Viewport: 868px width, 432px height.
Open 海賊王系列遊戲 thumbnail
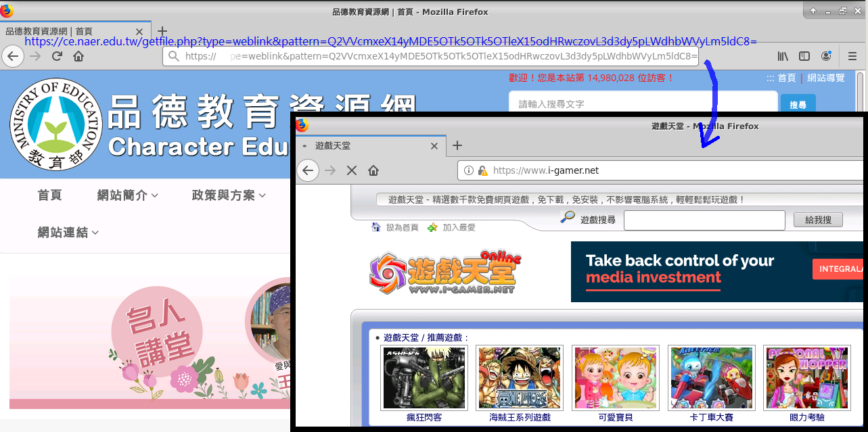[x=520, y=378]
